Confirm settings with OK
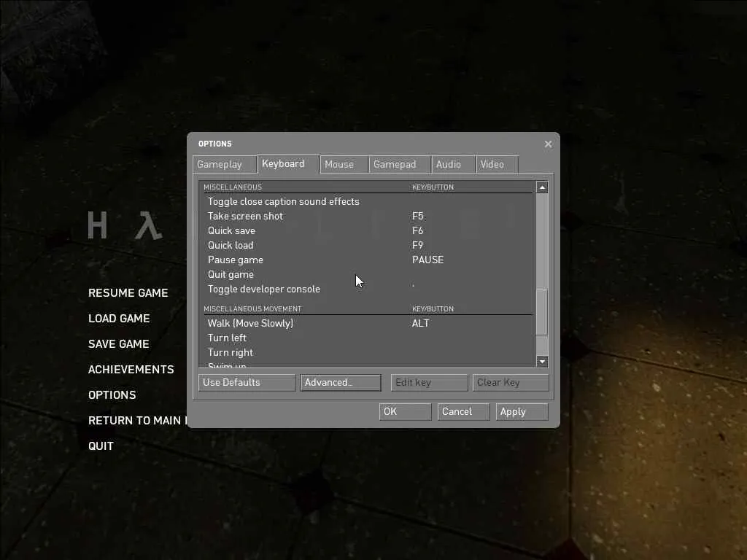The width and height of the screenshot is (747, 560). (405, 411)
